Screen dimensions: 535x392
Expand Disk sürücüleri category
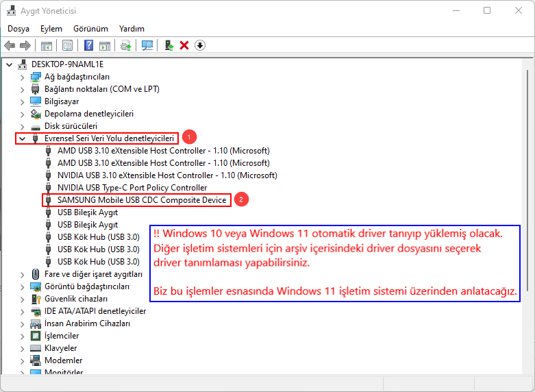tap(23, 127)
